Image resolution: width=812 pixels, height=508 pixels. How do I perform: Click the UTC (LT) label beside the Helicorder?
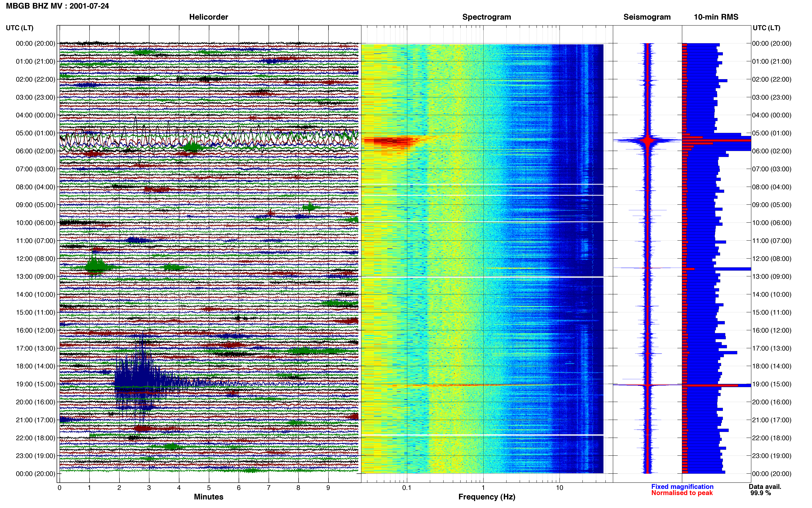click(x=19, y=28)
